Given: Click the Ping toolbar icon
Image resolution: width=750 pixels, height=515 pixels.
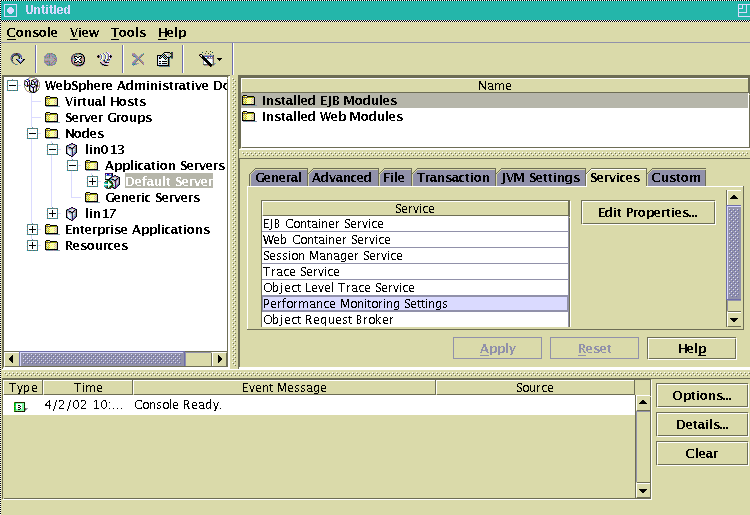Looking at the screenshot, I should click(x=105, y=59).
